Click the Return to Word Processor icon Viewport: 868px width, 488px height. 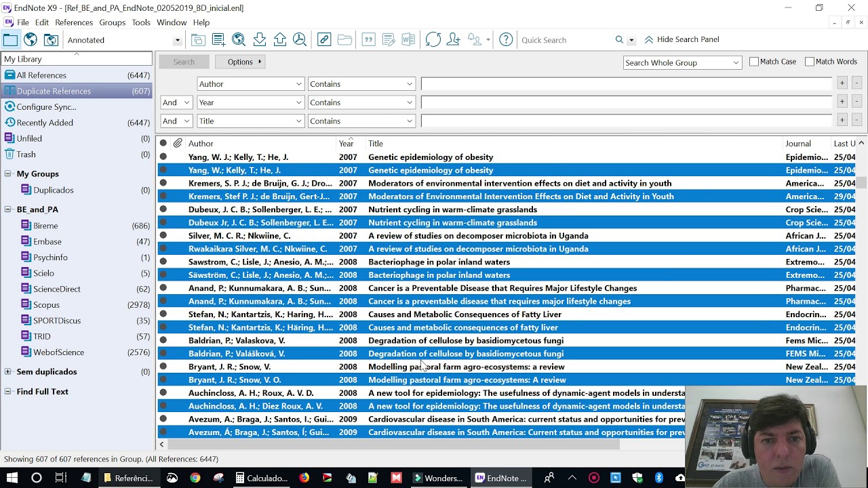[408, 40]
